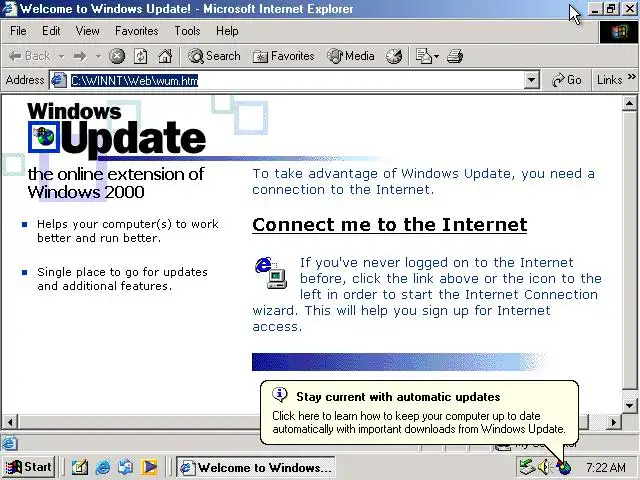Launch Internet Explorer from Quick Launch

(103, 467)
